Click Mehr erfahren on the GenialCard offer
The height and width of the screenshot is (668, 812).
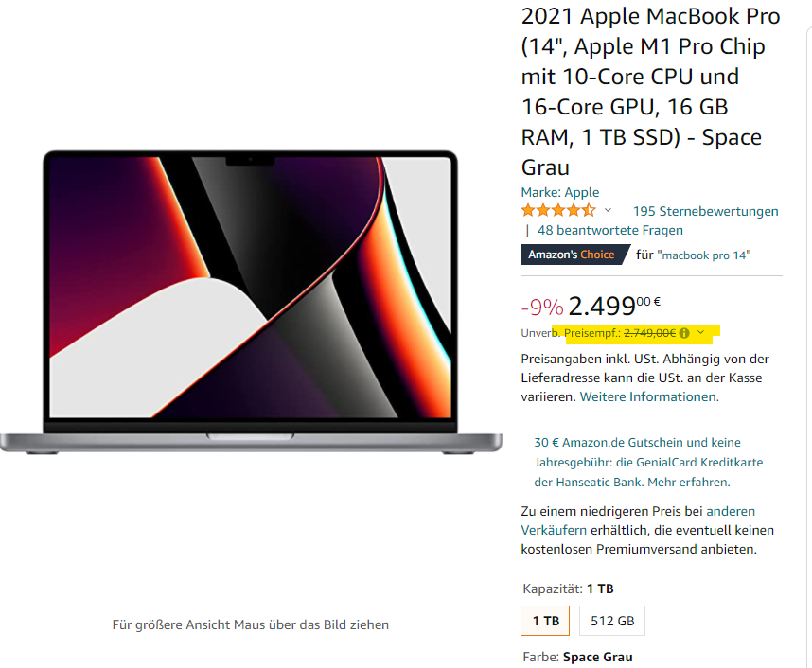tap(689, 483)
